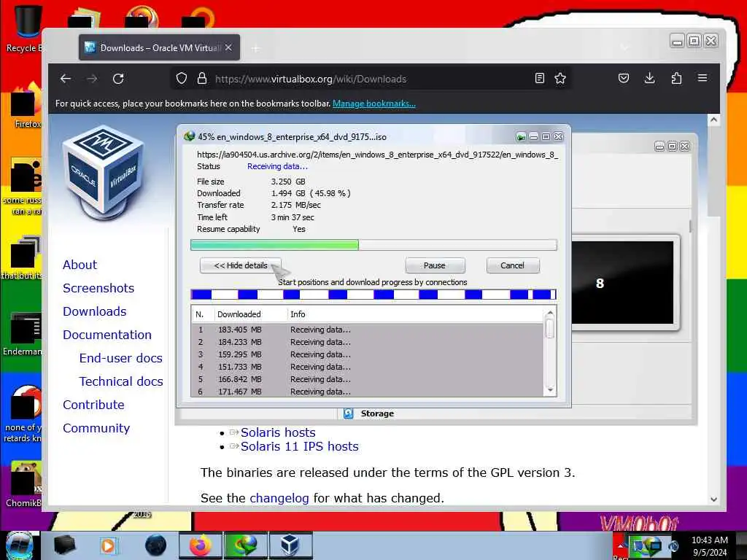Open the Community sidebar link

click(96, 428)
